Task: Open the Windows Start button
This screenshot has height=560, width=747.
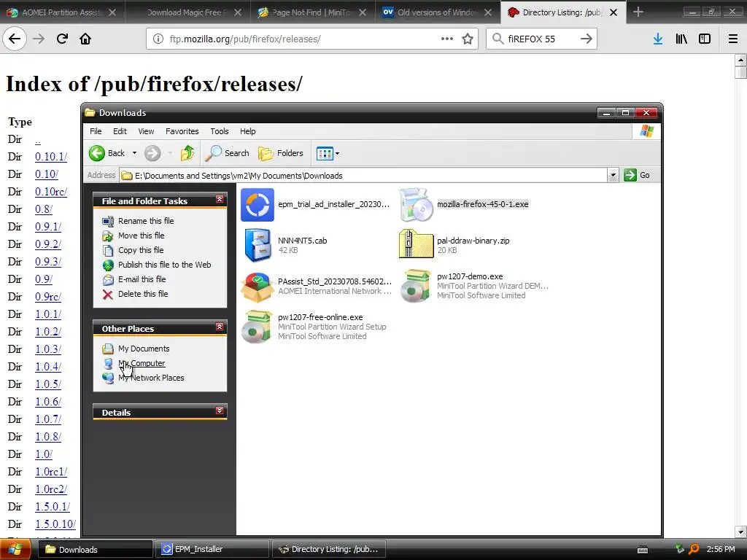Action: [16, 549]
